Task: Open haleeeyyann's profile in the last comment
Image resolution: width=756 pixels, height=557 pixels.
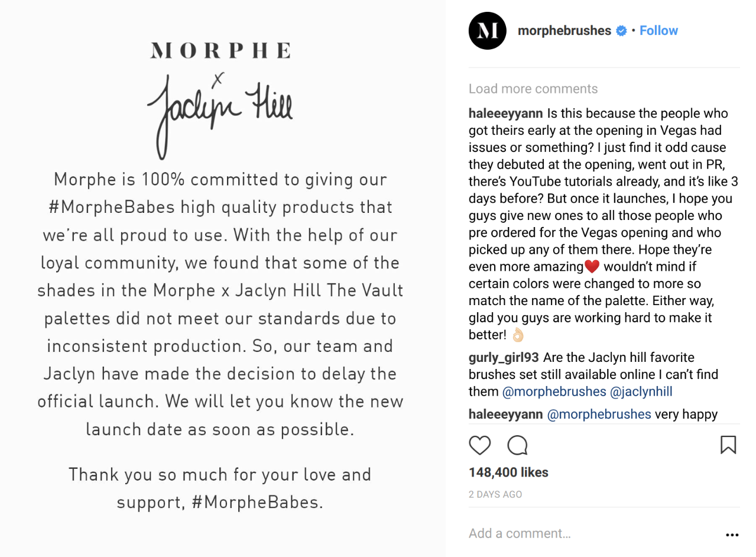Action: pyautogui.click(x=505, y=414)
